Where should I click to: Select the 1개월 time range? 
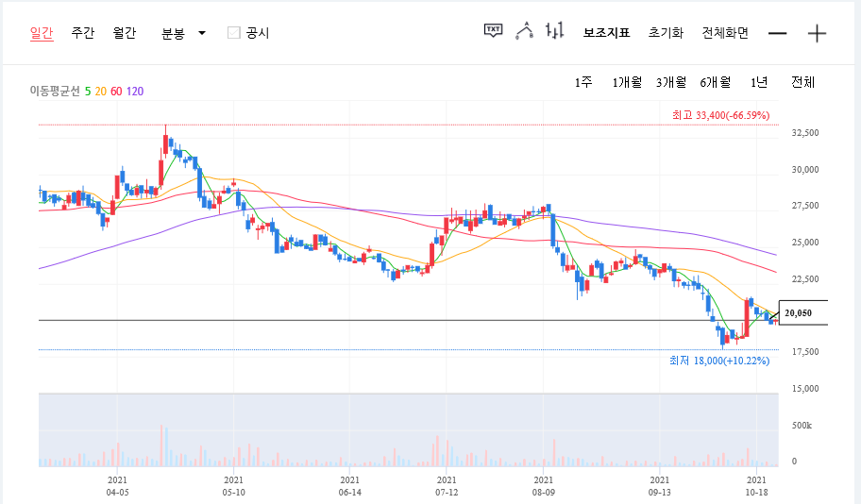pyautogui.click(x=627, y=82)
